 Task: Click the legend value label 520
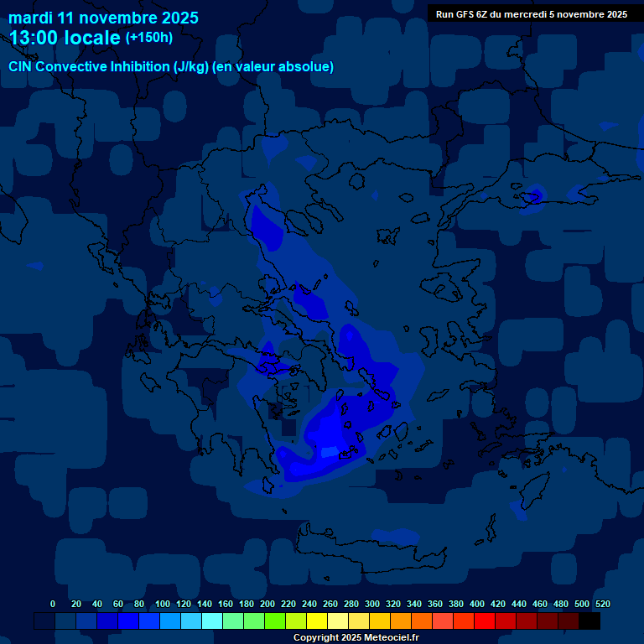[602, 604]
